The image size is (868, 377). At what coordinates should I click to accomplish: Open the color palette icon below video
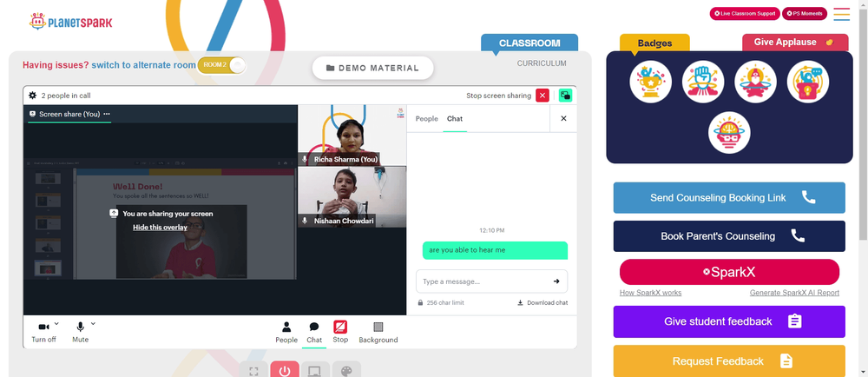346,370
